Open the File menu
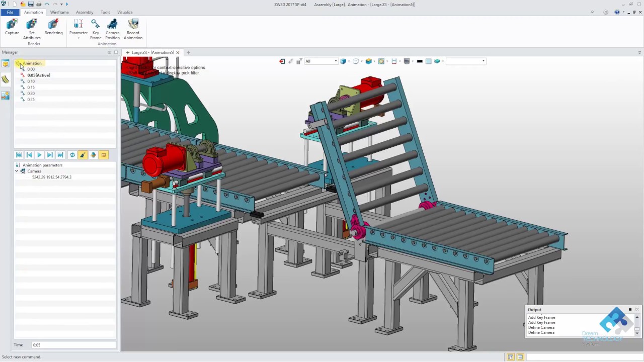The height and width of the screenshot is (362, 644). click(10, 12)
